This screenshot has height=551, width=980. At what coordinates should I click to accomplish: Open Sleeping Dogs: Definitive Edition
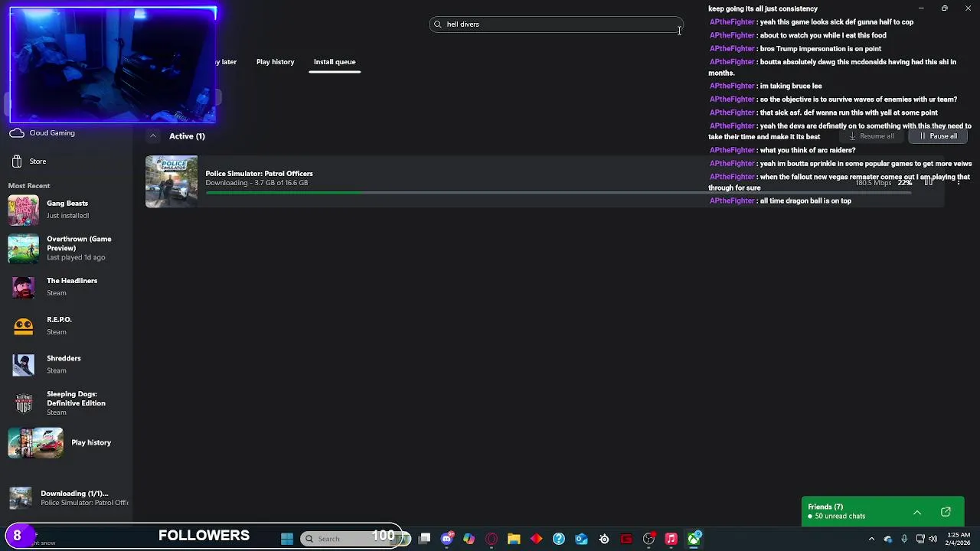(x=67, y=403)
